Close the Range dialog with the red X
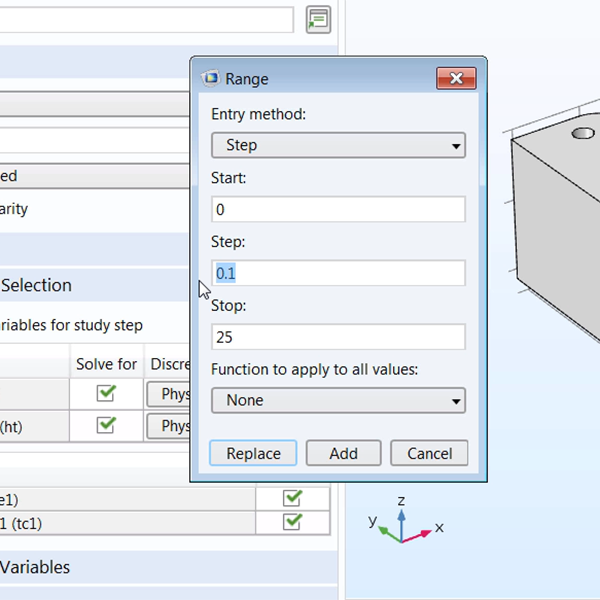The image size is (600, 600). (x=455, y=79)
